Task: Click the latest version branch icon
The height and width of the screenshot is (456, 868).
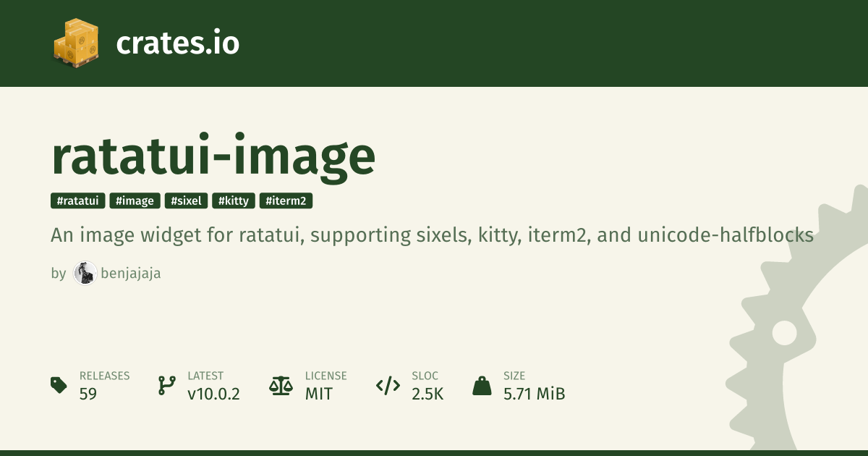Action: pyautogui.click(x=166, y=385)
